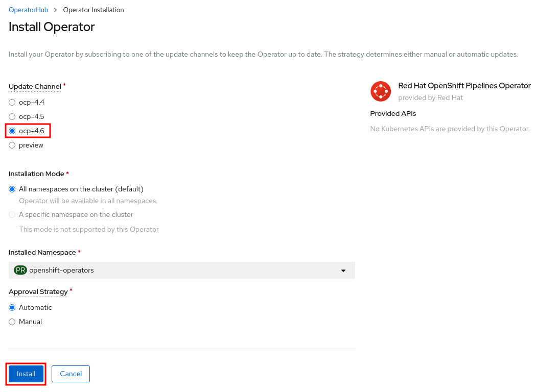Viewport: 535px width, 392px height.
Task: Click the Install Operator page heading
Action: (x=51, y=27)
